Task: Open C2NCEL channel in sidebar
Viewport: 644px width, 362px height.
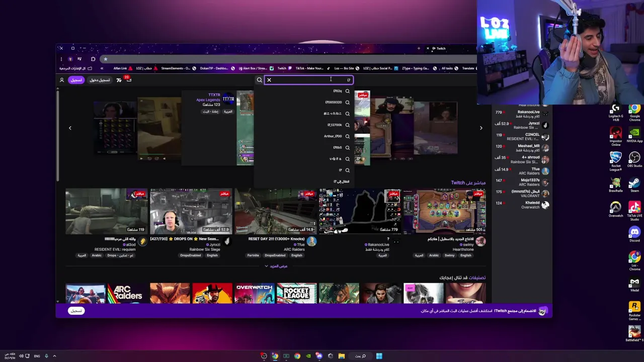Action: tap(522, 137)
